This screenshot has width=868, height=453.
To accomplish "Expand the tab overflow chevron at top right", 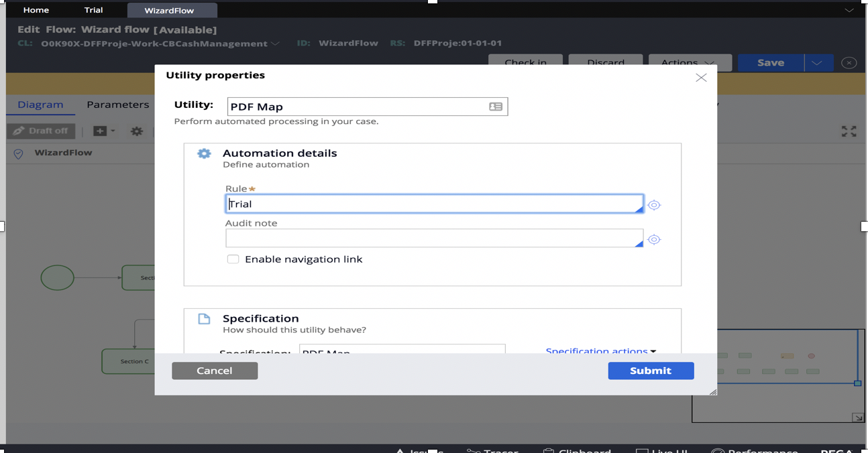I will 849,10.
